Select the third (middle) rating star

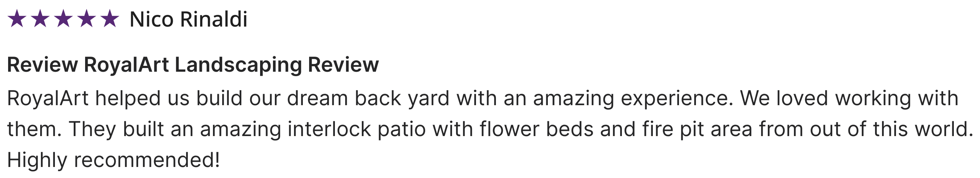coord(63,19)
